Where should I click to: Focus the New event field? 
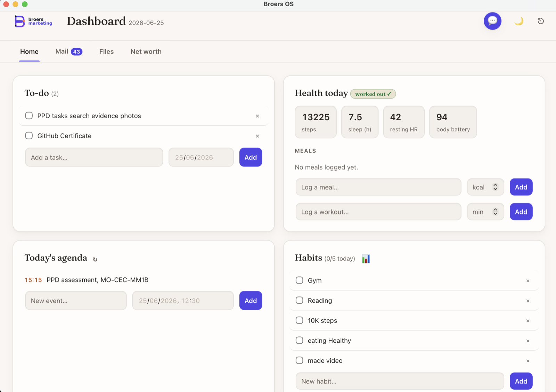(76, 301)
